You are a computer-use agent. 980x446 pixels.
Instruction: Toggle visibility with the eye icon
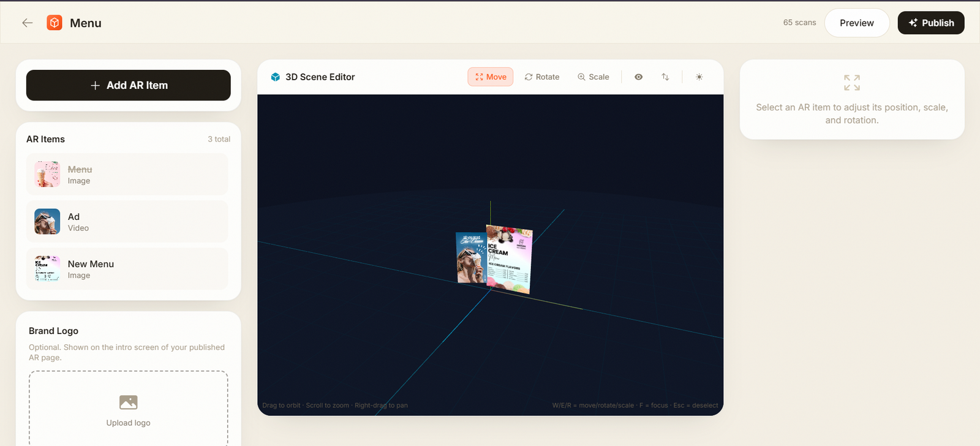638,77
